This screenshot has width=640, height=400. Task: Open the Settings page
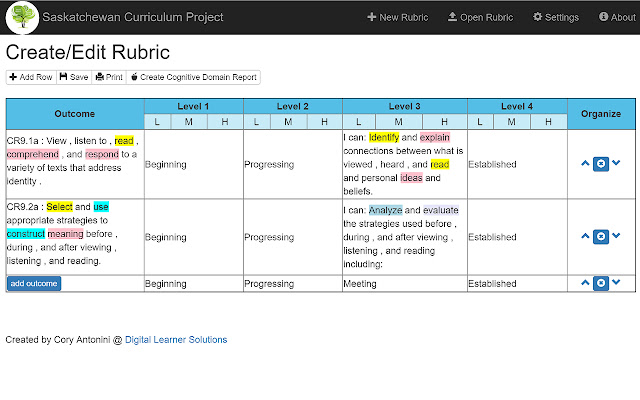[556, 17]
